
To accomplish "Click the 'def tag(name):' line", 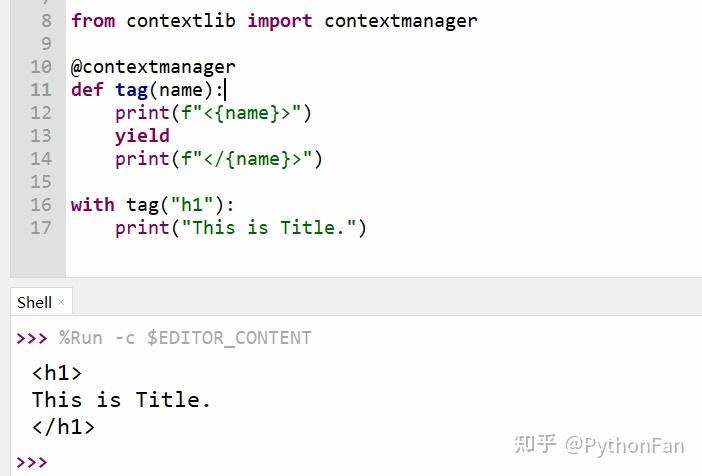I will coord(147,90).
